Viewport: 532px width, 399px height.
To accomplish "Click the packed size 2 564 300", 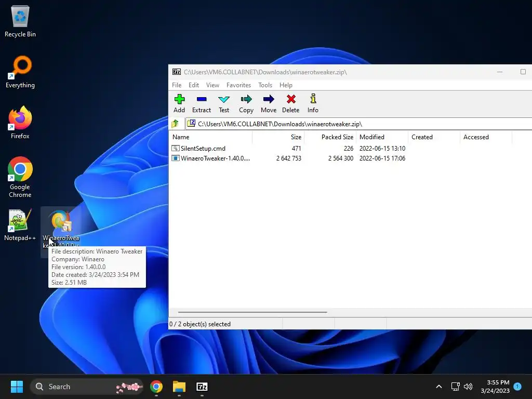I will point(341,158).
